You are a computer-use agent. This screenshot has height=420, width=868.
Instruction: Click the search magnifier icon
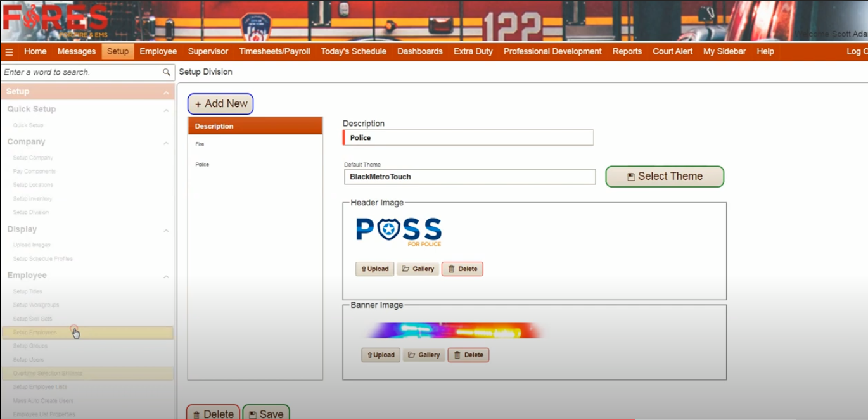pos(167,72)
